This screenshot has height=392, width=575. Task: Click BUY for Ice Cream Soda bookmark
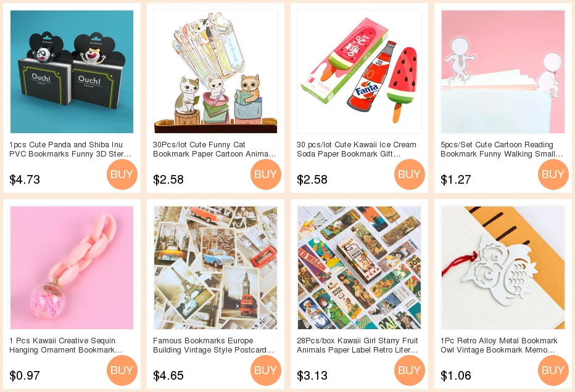(x=410, y=174)
